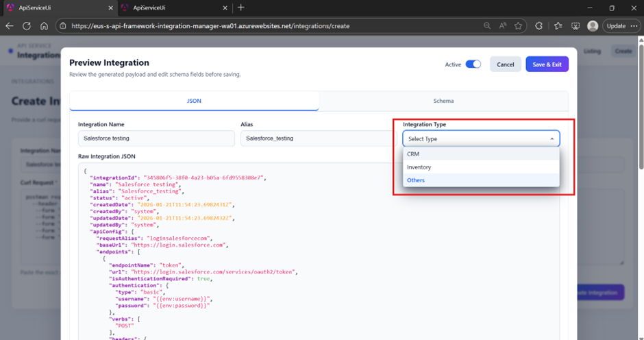644x340 pixels.
Task: Open the user profile avatar
Action: coord(592,26)
